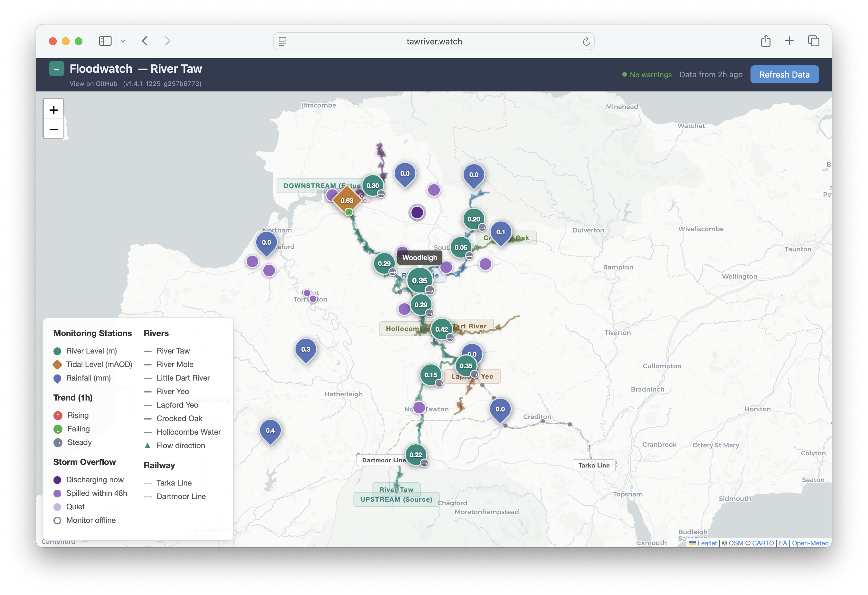Image resolution: width=868 pixels, height=595 pixels.
Task: Show the tab overview icon
Action: point(813,41)
